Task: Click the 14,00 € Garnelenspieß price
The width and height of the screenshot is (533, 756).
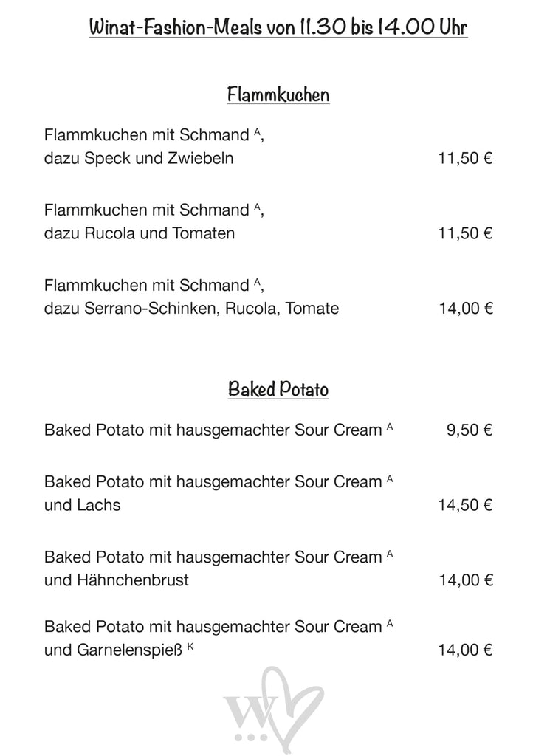Action: pos(464,650)
